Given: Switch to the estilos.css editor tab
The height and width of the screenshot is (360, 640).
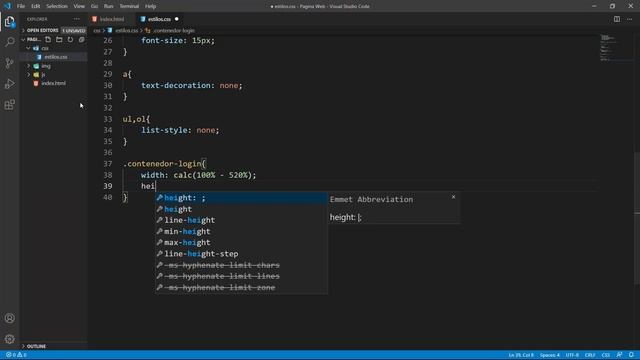Looking at the screenshot, I should [x=159, y=19].
